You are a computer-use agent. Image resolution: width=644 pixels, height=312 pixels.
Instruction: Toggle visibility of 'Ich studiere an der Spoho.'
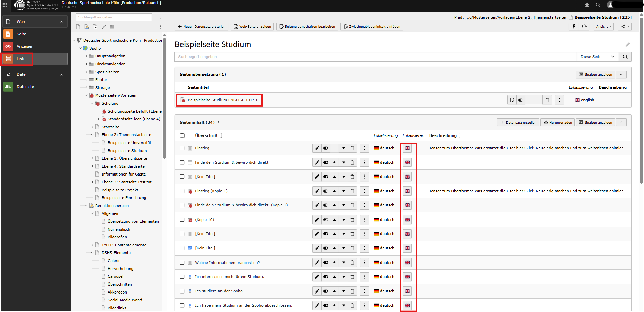[x=326, y=291]
